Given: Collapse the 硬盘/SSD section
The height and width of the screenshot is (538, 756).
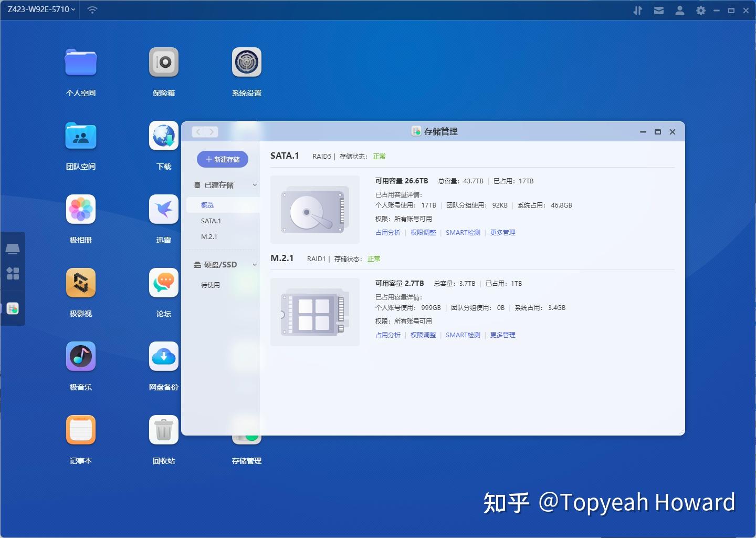Looking at the screenshot, I should tap(255, 264).
